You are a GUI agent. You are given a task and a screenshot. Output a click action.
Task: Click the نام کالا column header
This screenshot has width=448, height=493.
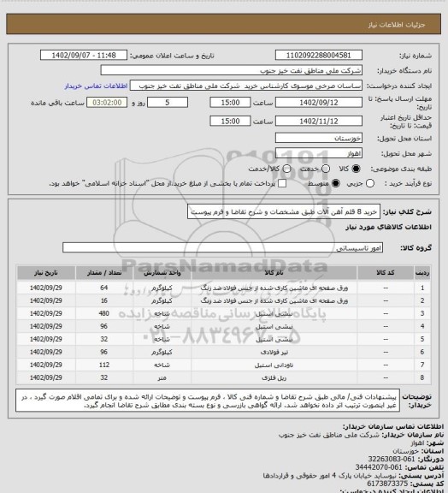[x=274, y=273]
